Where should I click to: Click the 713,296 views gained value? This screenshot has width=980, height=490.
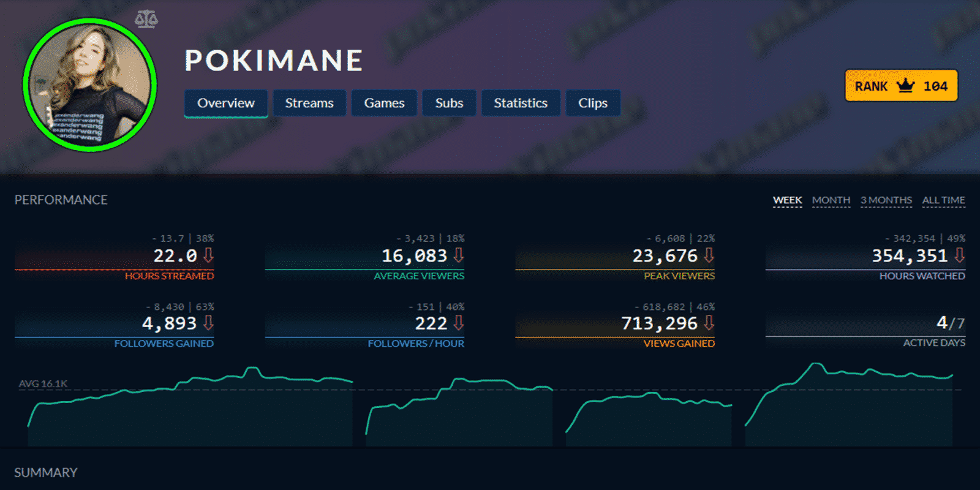coord(659,323)
